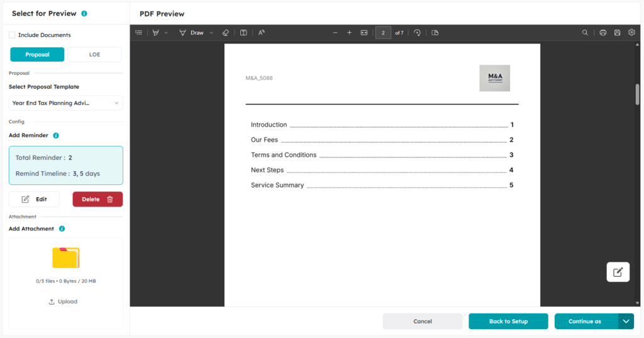
Task: Switch to page view layout icon
Action: click(435, 33)
